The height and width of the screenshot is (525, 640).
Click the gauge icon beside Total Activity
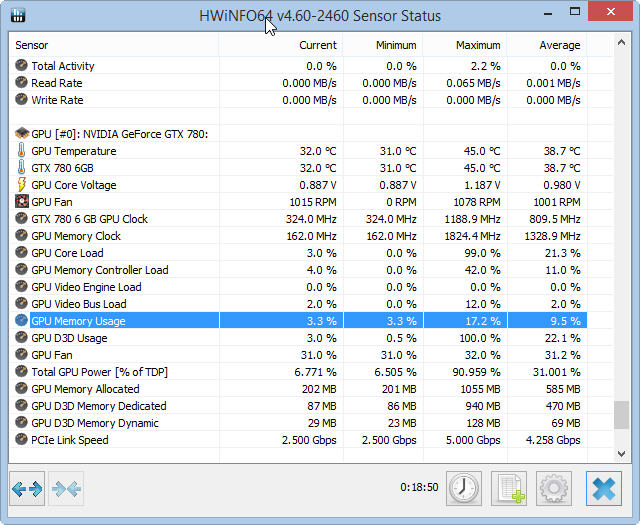point(21,65)
